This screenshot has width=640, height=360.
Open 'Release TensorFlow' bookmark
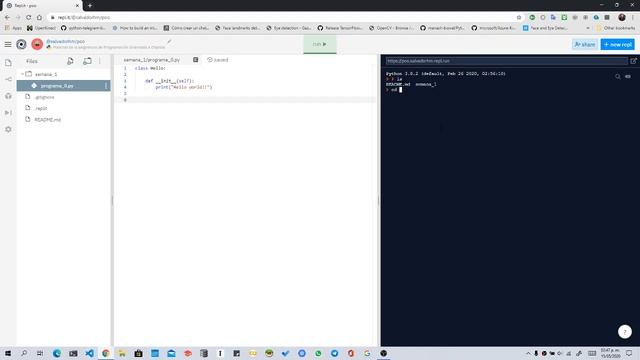tap(340, 28)
